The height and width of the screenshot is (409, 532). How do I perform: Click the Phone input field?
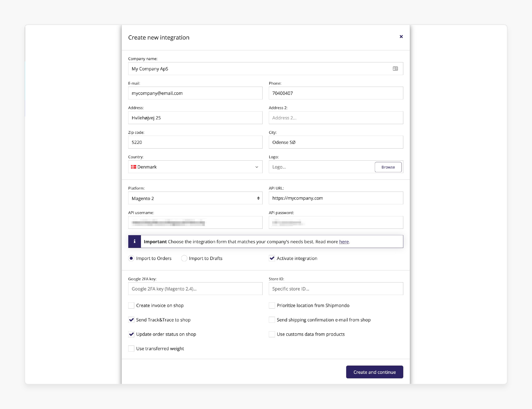click(x=336, y=93)
